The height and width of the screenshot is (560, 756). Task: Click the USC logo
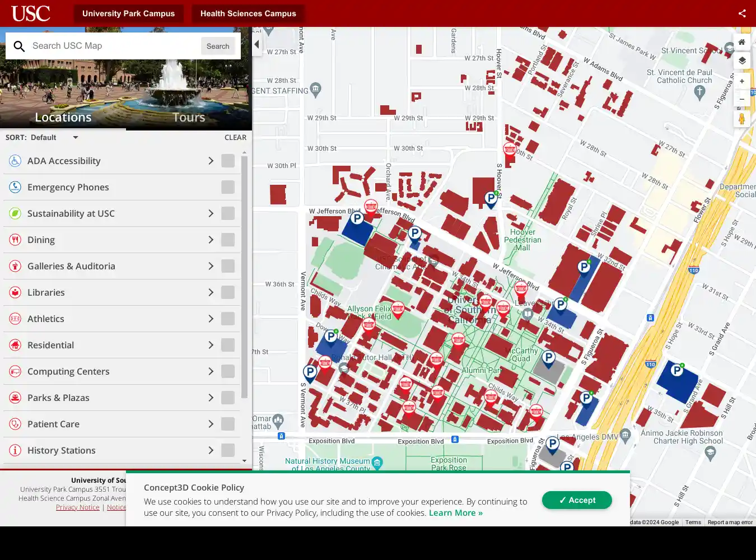31,13
